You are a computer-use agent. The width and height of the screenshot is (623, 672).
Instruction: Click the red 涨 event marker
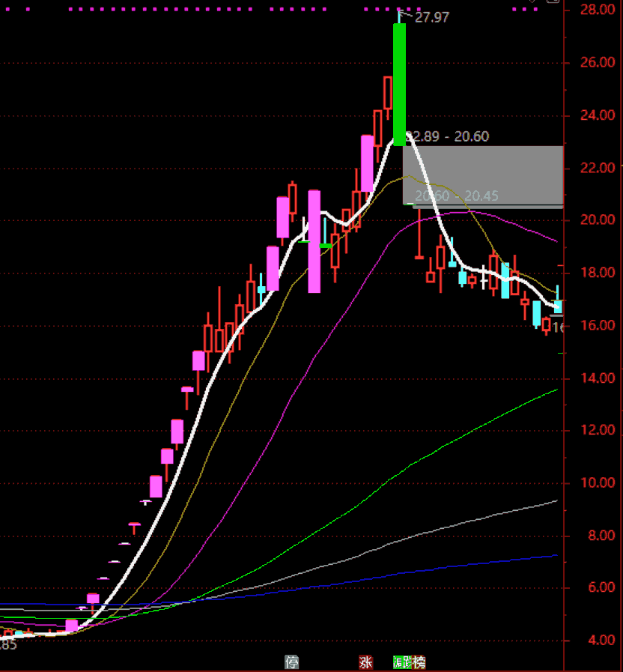[x=365, y=662]
